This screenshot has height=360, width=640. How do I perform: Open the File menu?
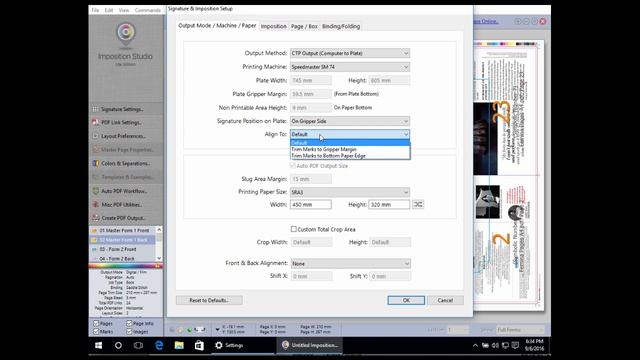[95, 10]
